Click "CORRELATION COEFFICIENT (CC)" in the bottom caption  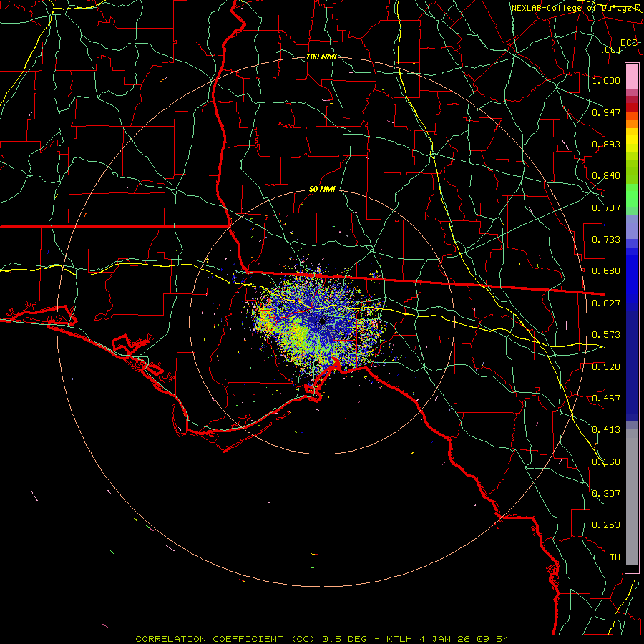[225, 639]
